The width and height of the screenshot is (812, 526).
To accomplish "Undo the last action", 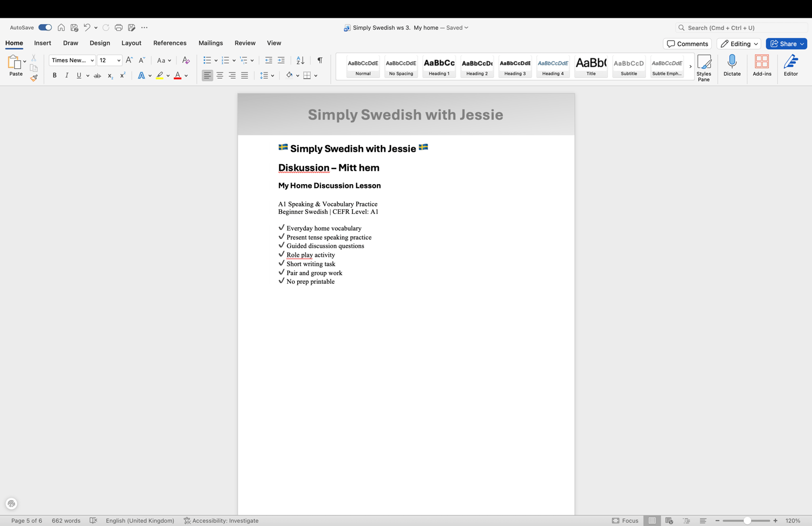I will [x=87, y=28].
